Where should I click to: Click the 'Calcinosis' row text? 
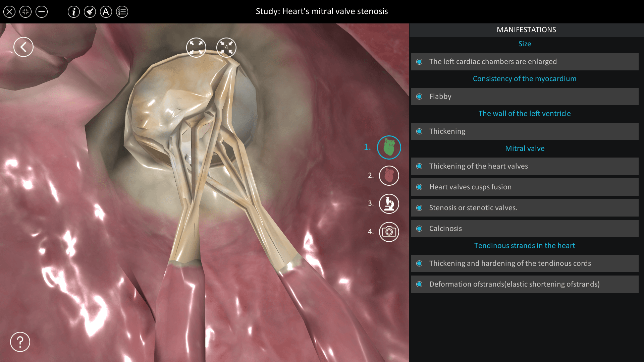tap(445, 229)
